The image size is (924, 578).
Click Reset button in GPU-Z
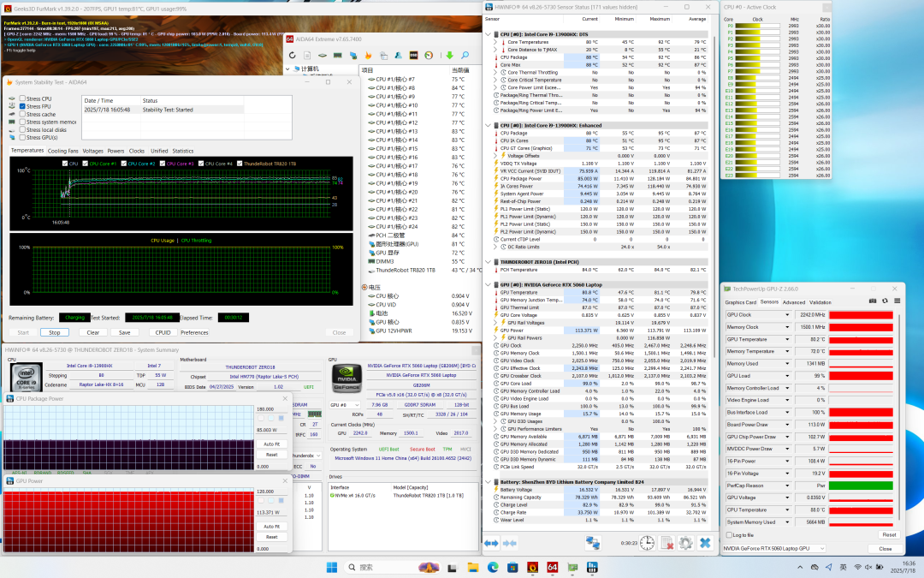[x=889, y=535]
